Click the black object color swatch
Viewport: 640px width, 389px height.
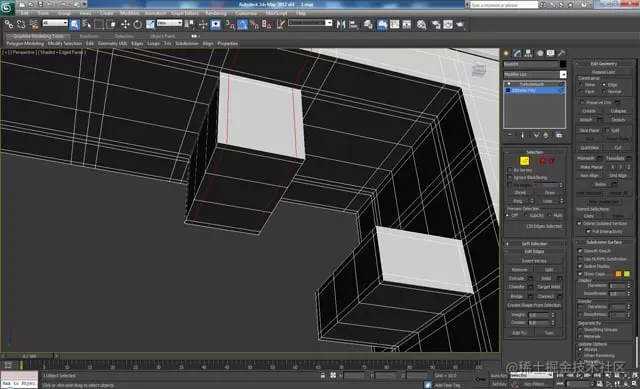(x=563, y=64)
